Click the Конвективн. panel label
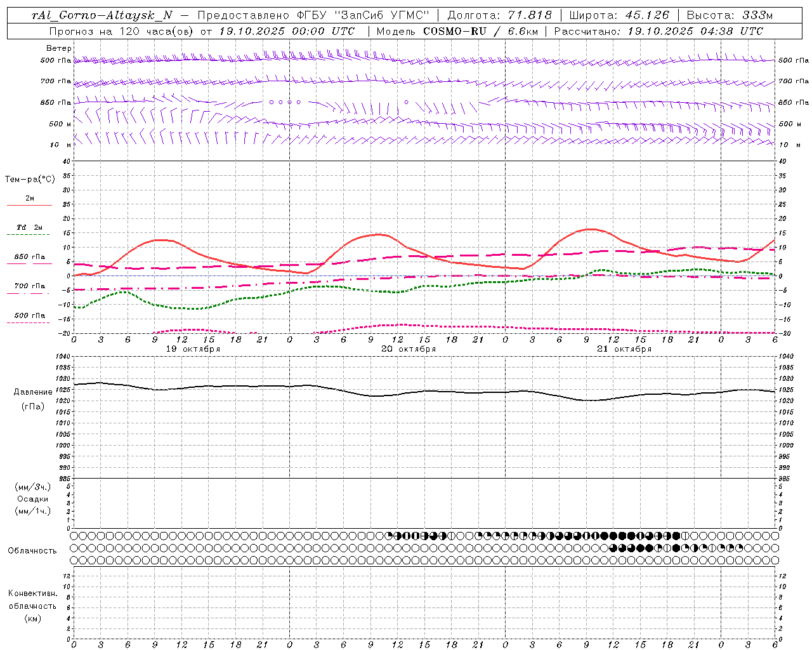812x650 pixels. (32, 594)
